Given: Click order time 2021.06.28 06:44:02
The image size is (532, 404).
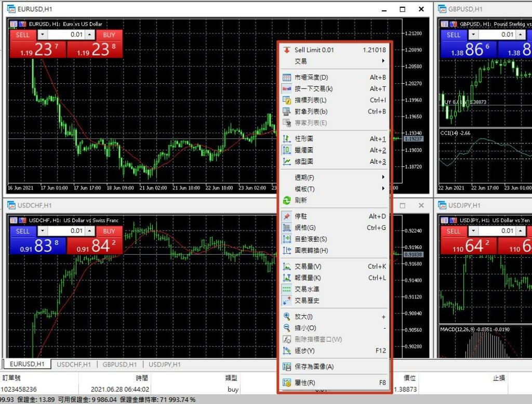Looking at the screenshot, I should click(x=120, y=389).
